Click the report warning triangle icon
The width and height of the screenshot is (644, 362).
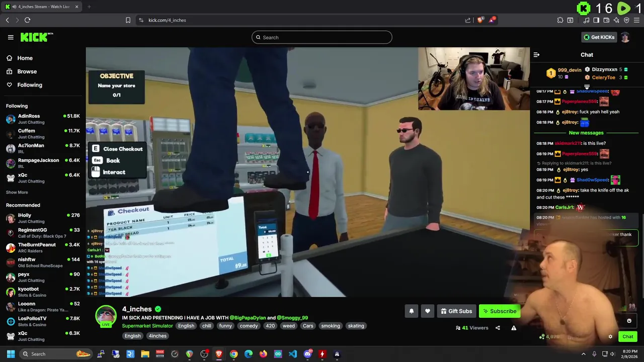[514, 328]
